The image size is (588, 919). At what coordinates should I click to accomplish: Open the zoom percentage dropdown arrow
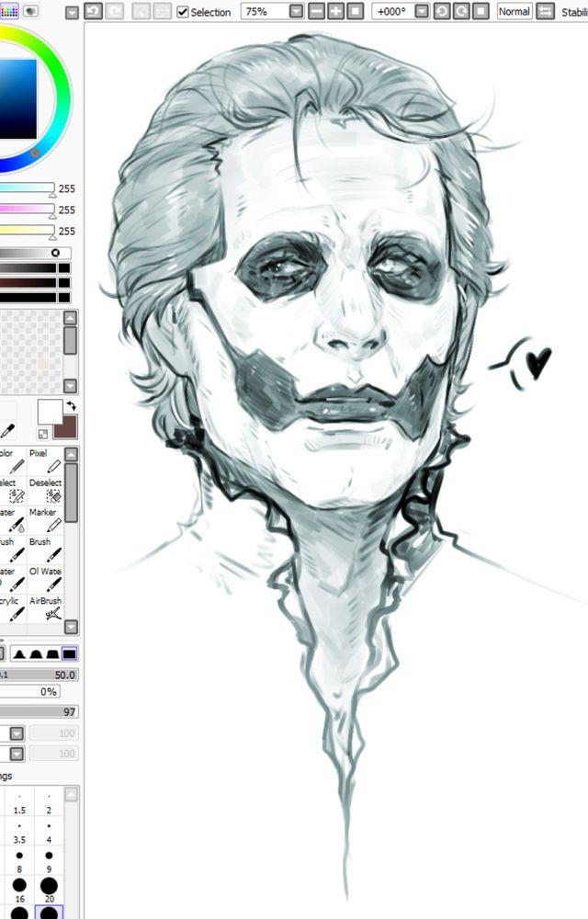pyautogui.click(x=297, y=11)
